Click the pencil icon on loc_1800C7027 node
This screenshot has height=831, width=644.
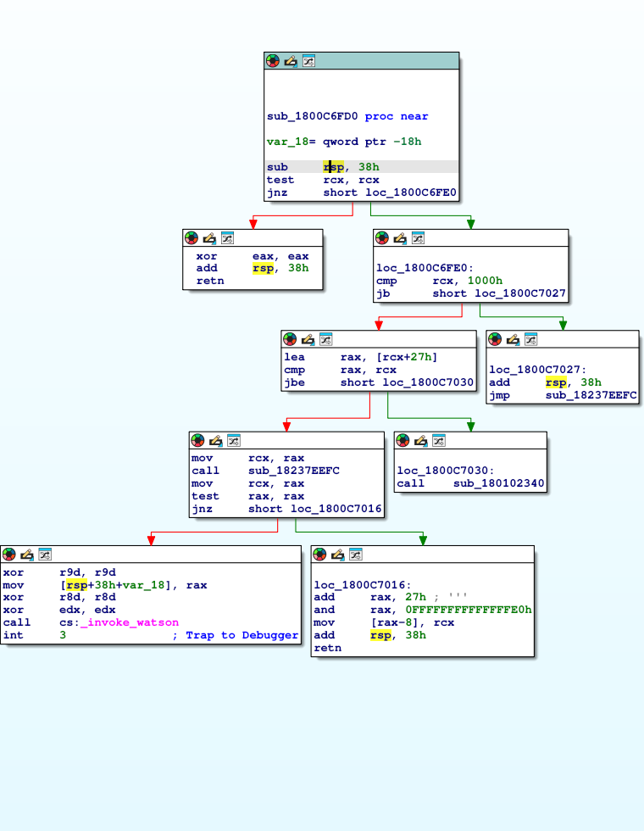pos(513,339)
